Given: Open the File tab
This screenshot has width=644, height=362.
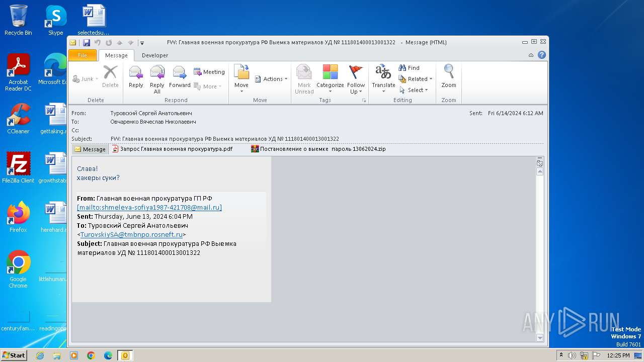Looking at the screenshot, I should click(83, 55).
